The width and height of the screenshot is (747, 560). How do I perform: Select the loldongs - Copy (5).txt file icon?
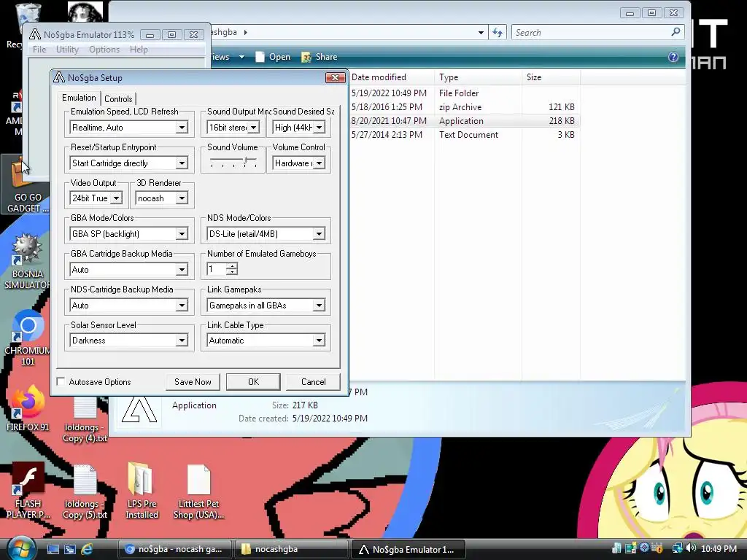tap(85, 491)
